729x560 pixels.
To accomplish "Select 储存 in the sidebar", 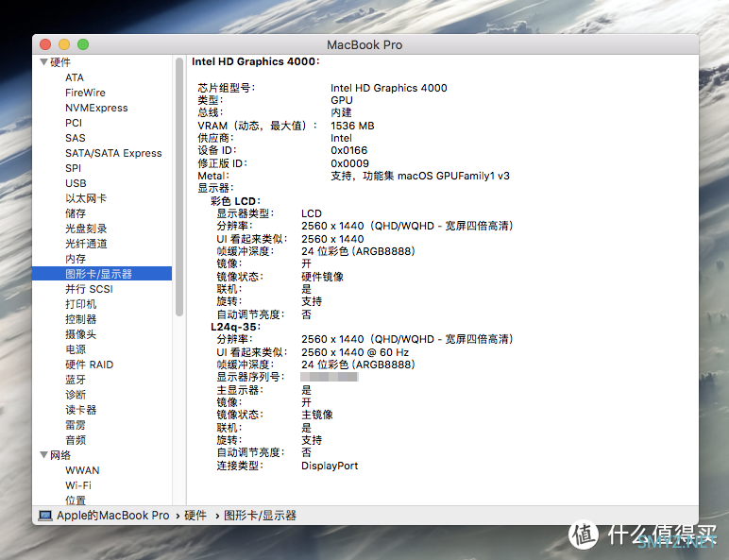I will [x=76, y=213].
